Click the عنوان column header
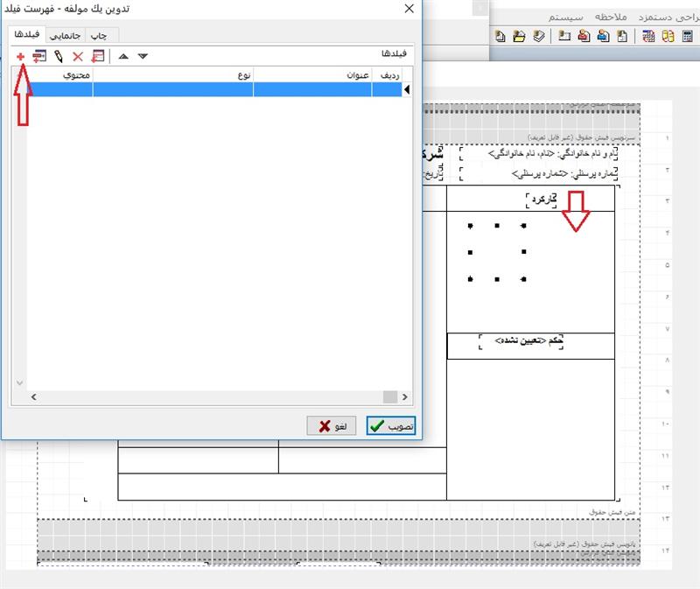Image resolution: width=700 pixels, height=589 pixels. [313, 75]
